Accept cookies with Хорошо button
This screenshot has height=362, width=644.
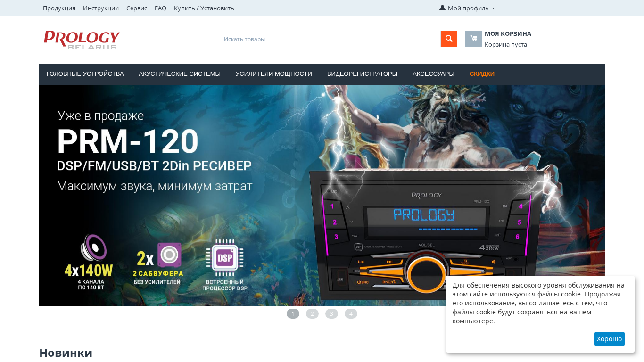click(x=609, y=339)
